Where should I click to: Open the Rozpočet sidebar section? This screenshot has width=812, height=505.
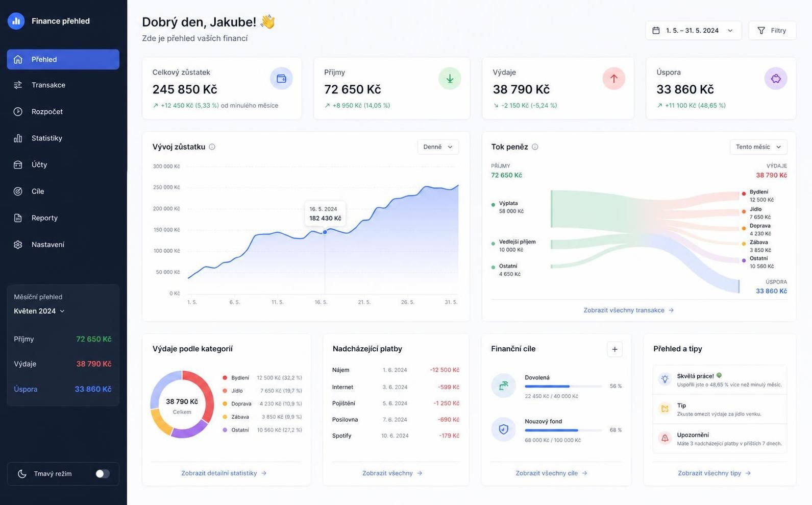[x=63, y=111]
